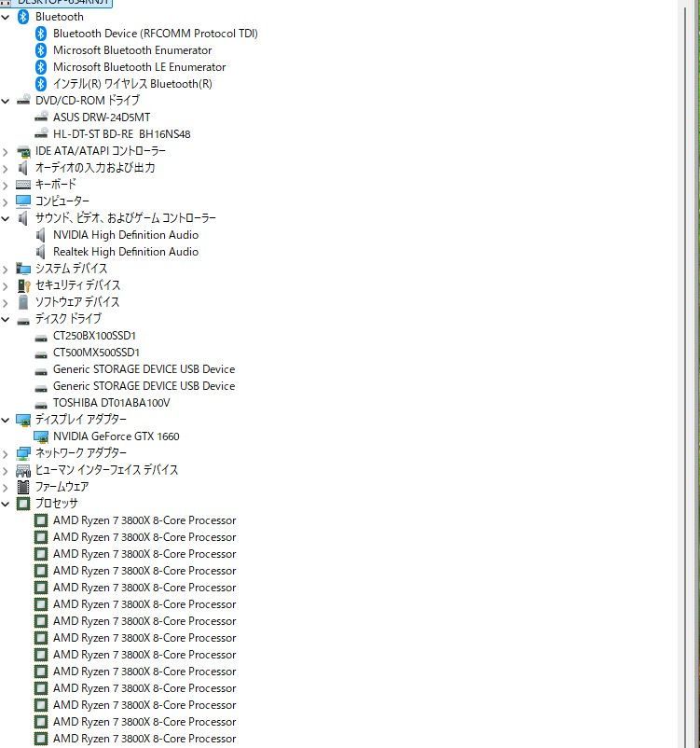The width and height of the screenshot is (700, 748).
Task: Click ヒューマン インターフェイス デバイス icon
Action: [x=23, y=471]
